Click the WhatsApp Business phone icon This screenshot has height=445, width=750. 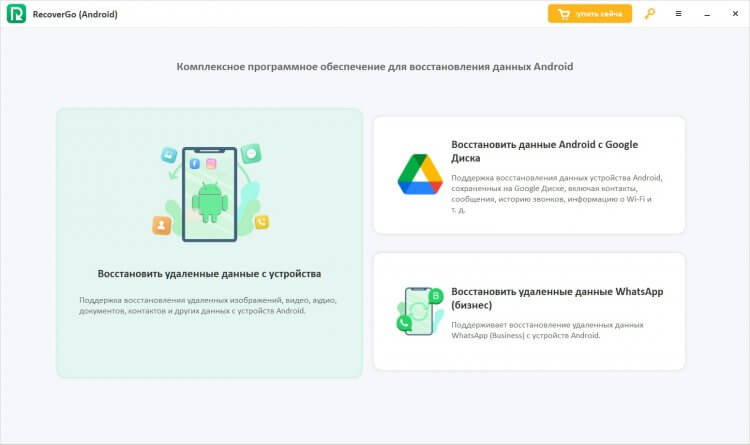coord(420,311)
